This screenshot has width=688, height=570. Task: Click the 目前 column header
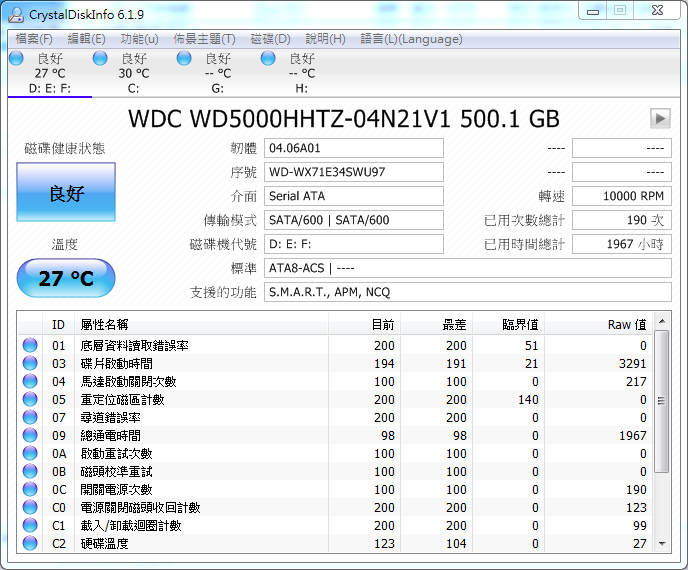coord(364,325)
